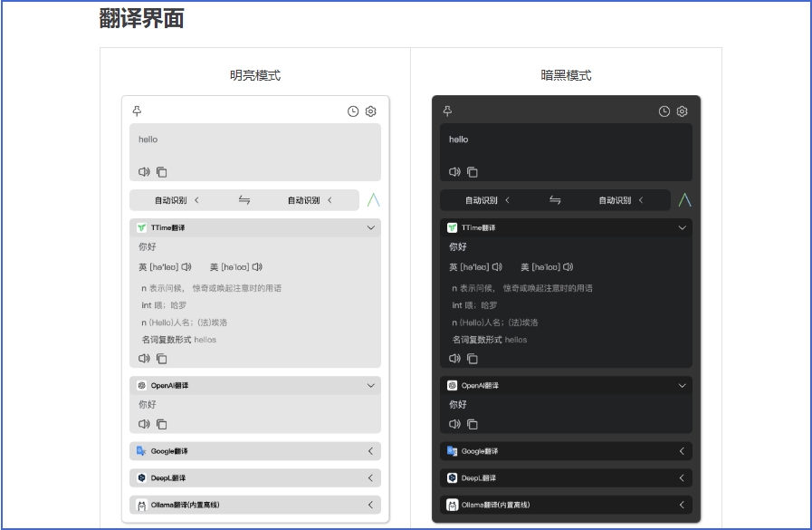The image size is (812, 530).
Task: Select the 翻译界面 page title
Action: coord(142,19)
